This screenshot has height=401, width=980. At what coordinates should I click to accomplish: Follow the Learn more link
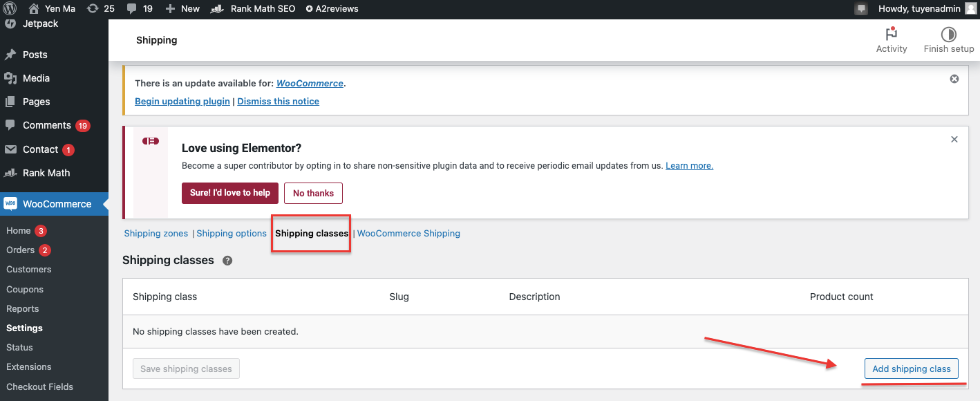pyautogui.click(x=689, y=166)
